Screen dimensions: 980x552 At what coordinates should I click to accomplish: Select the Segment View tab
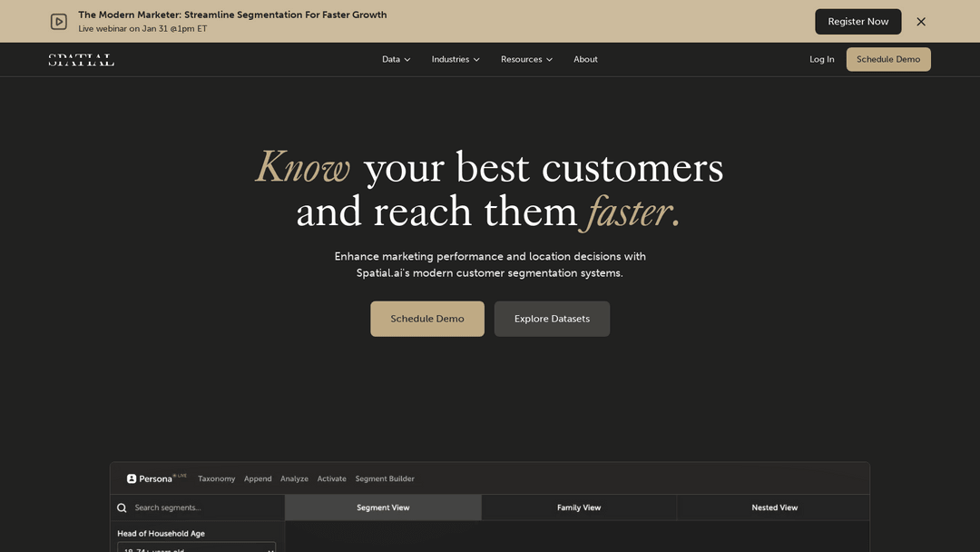coord(383,508)
